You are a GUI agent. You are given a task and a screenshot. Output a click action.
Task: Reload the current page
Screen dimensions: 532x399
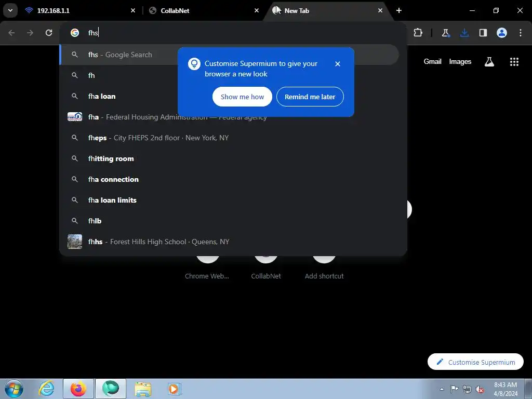pyautogui.click(x=49, y=33)
